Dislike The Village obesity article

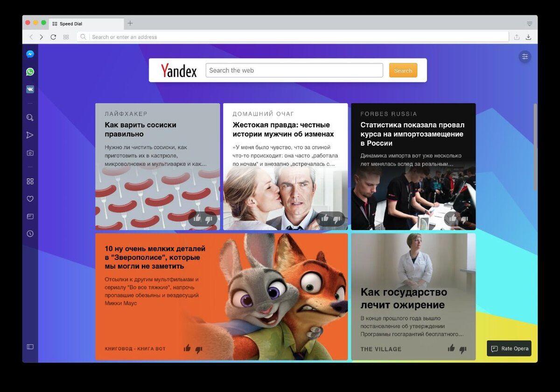(463, 349)
